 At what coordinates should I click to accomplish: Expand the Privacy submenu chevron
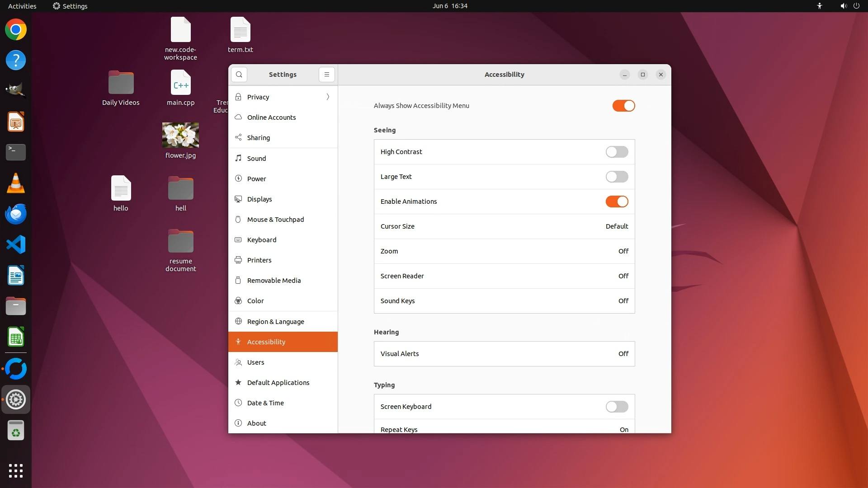click(328, 97)
